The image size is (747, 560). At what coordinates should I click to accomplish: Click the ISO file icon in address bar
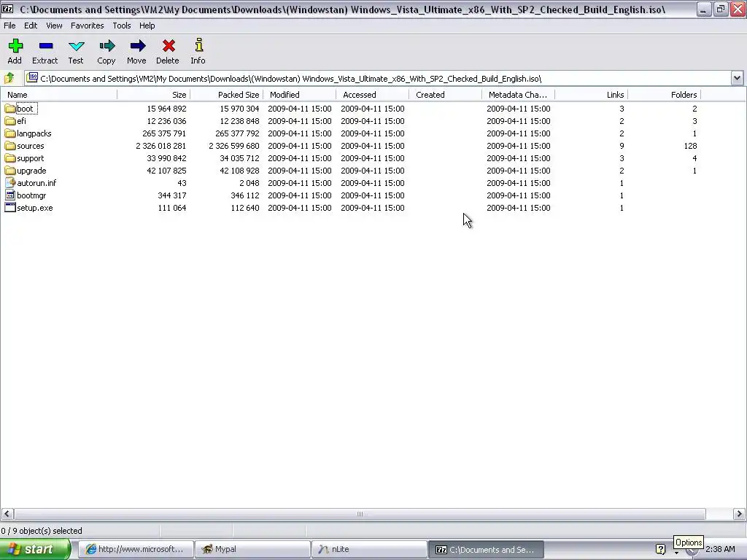pyautogui.click(x=32, y=77)
